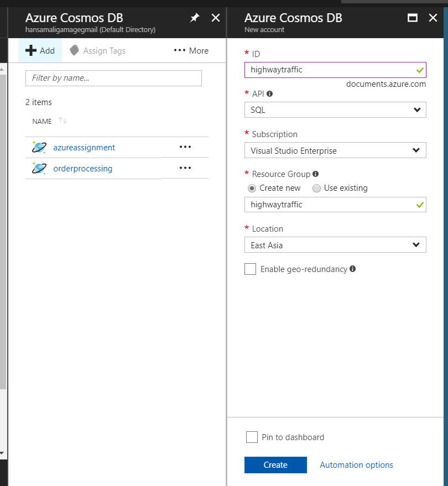Add a new Cosmos DB account
The height and width of the screenshot is (486, 448).
(x=40, y=50)
